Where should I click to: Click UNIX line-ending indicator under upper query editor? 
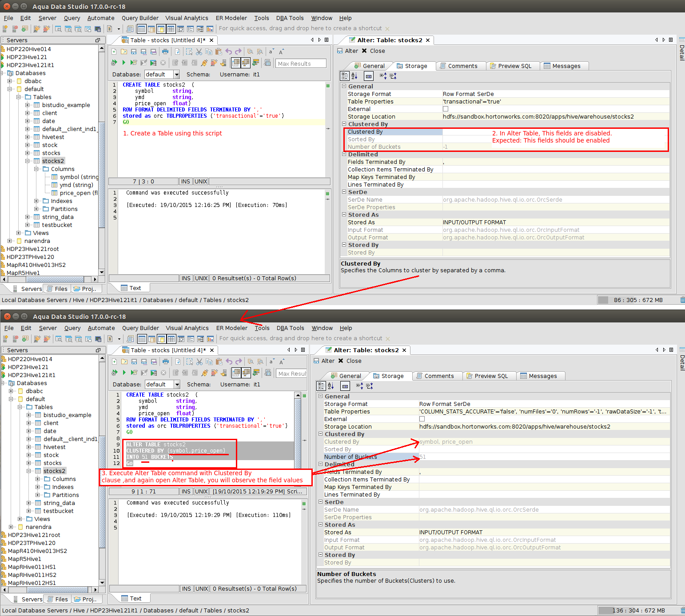(201, 181)
